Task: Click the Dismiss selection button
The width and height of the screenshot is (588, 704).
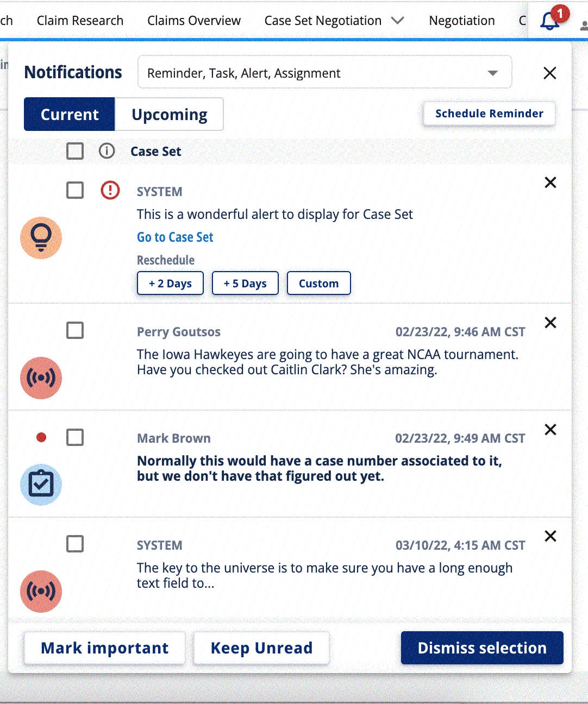Action: click(x=482, y=648)
